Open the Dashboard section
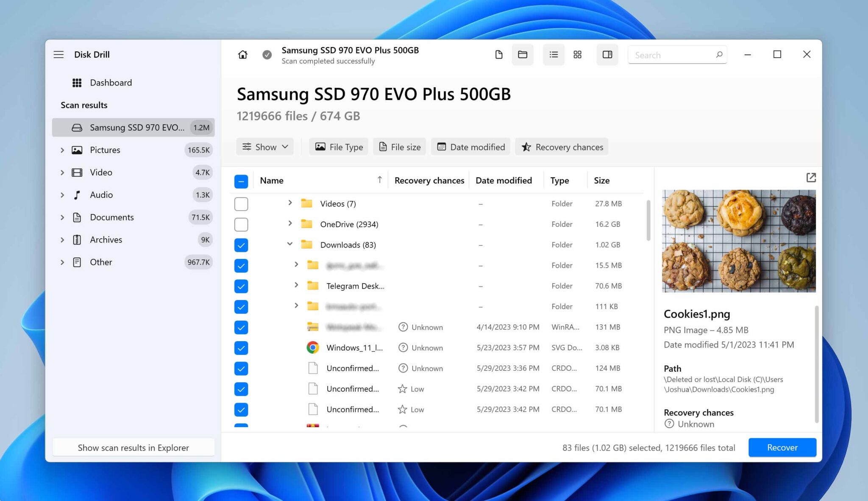Image resolution: width=868 pixels, height=501 pixels. (111, 82)
